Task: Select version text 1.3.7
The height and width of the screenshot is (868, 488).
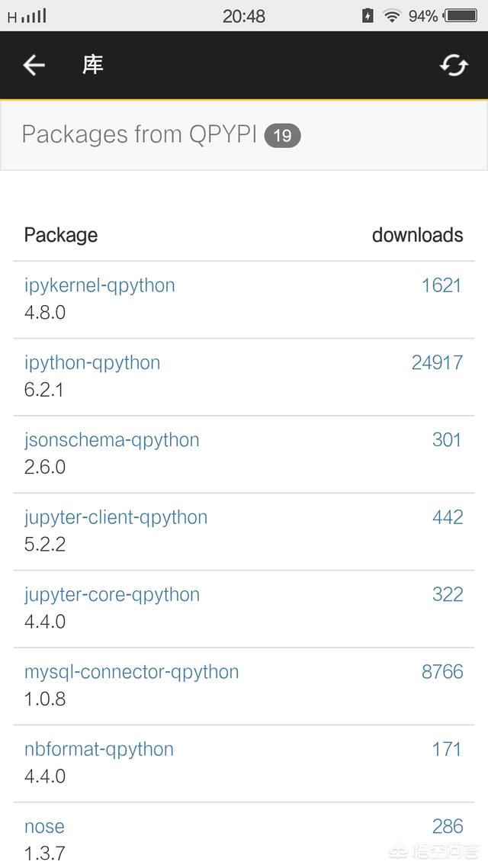Action: point(44,854)
